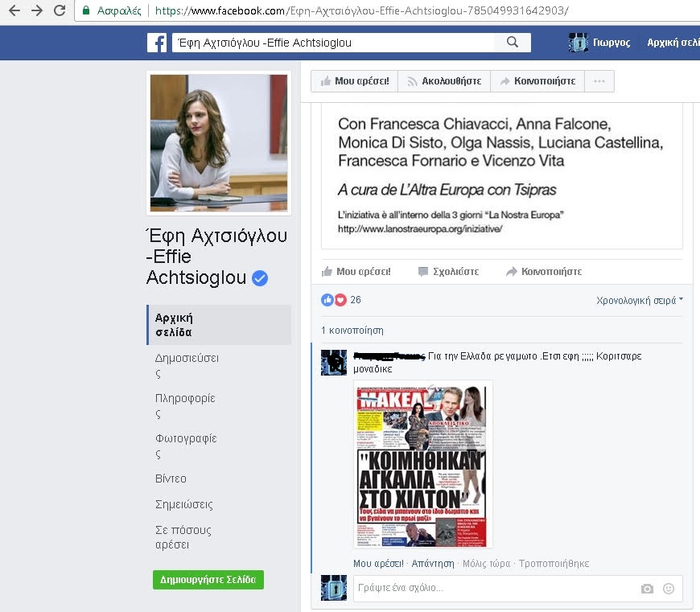Like the post with Μου αρέσει!
Image resolution: width=700 pixels, height=612 pixels.
[356, 272]
